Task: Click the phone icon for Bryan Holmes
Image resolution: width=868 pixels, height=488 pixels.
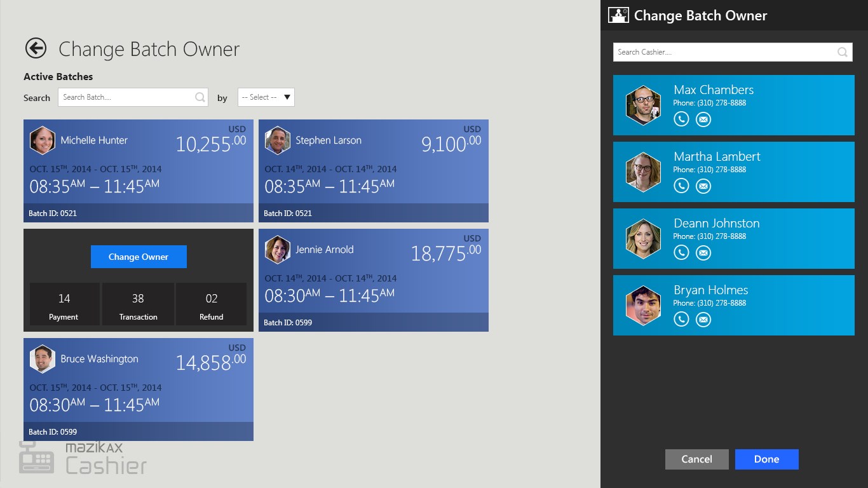Action: coord(681,319)
